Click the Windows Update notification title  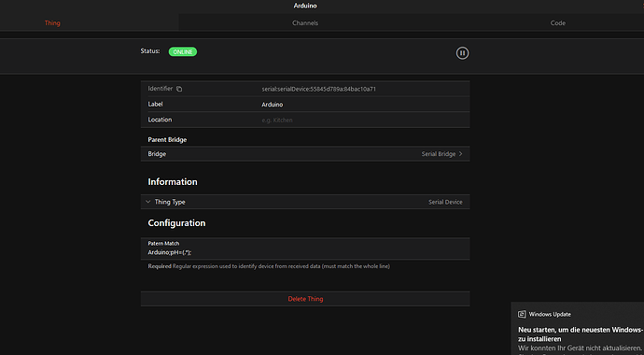tap(550, 314)
